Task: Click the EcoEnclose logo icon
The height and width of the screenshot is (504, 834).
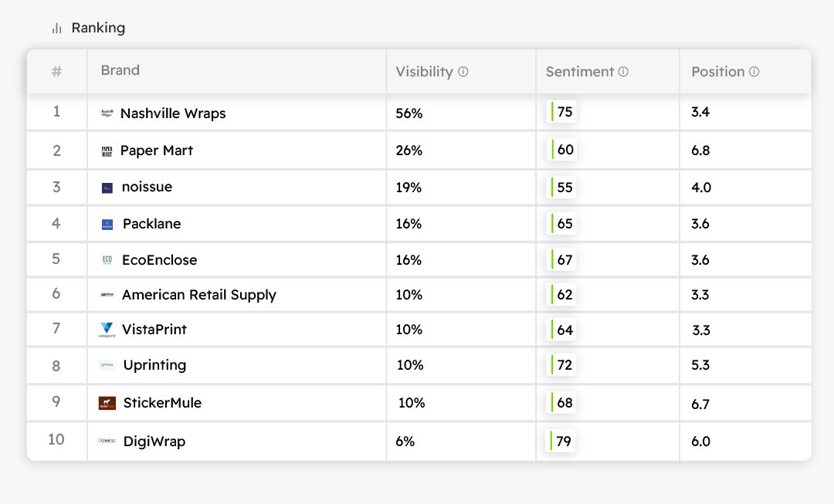Action: click(x=107, y=260)
